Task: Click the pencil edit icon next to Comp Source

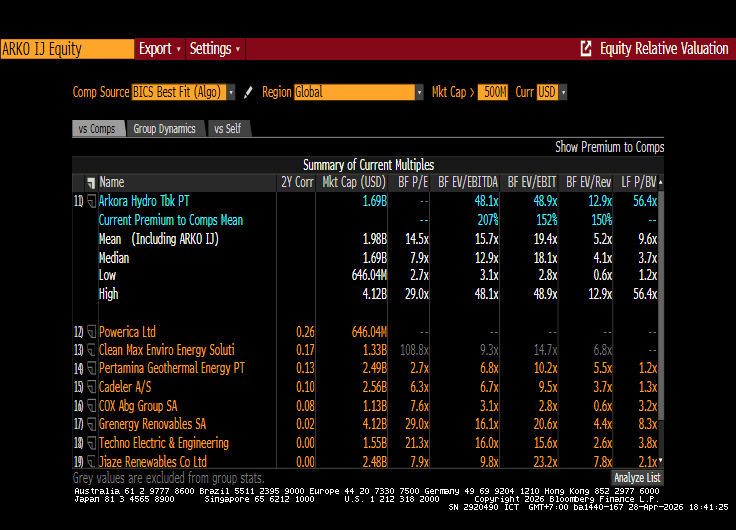Action: coord(248,92)
